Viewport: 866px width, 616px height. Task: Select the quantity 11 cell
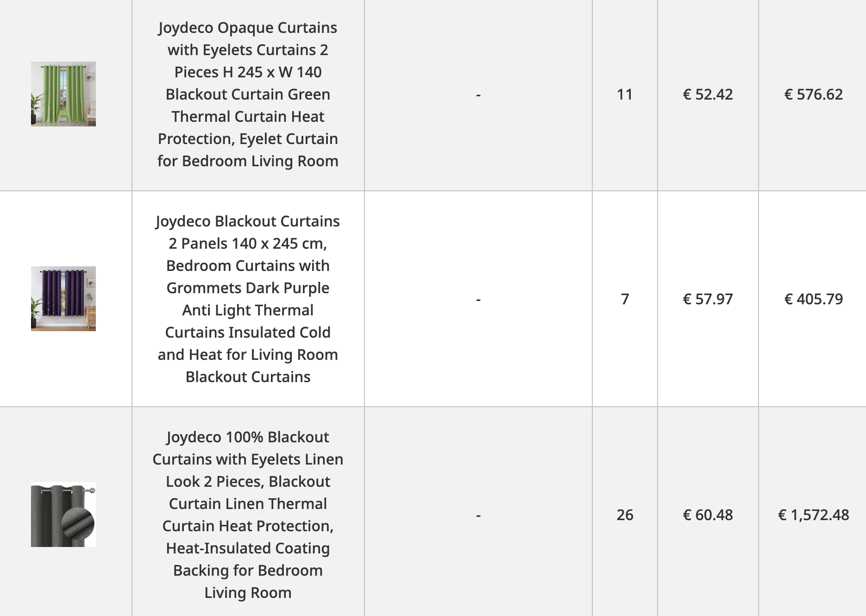[x=625, y=94]
